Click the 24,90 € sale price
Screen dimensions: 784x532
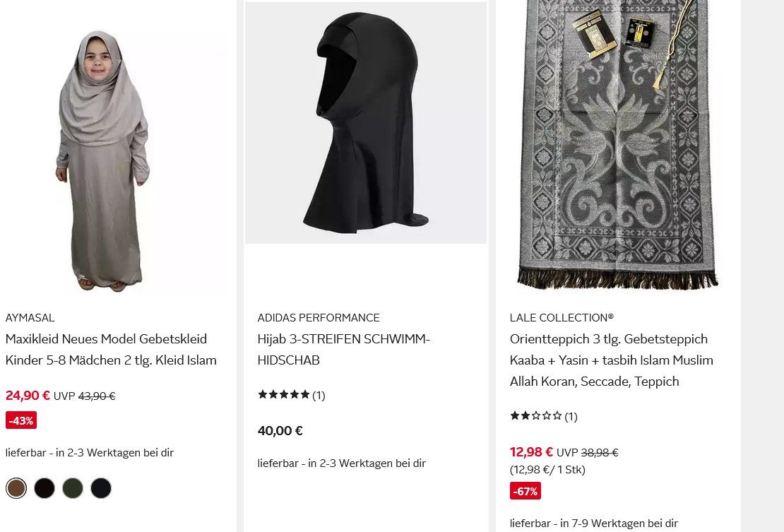click(28, 396)
